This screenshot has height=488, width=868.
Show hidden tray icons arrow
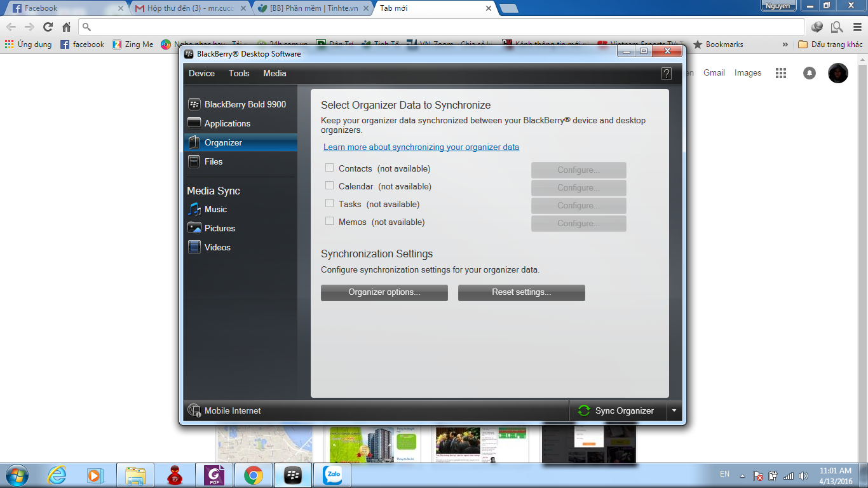[x=742, y=475]
